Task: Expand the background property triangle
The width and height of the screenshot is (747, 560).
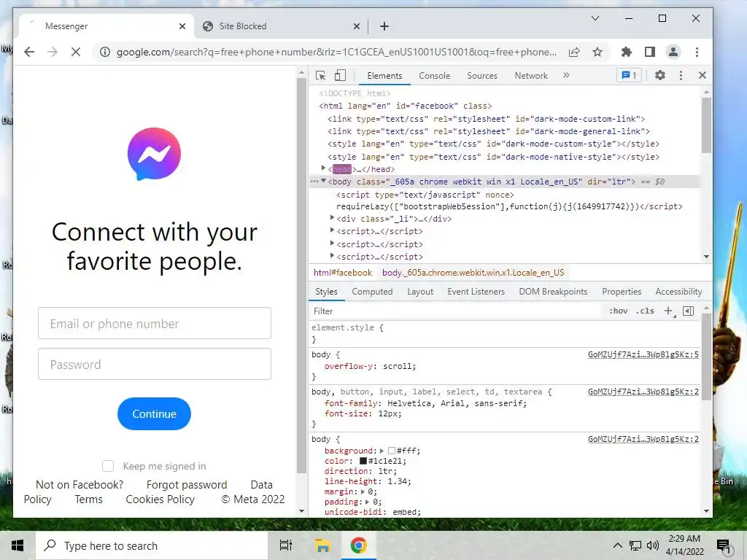Action: 382,451
